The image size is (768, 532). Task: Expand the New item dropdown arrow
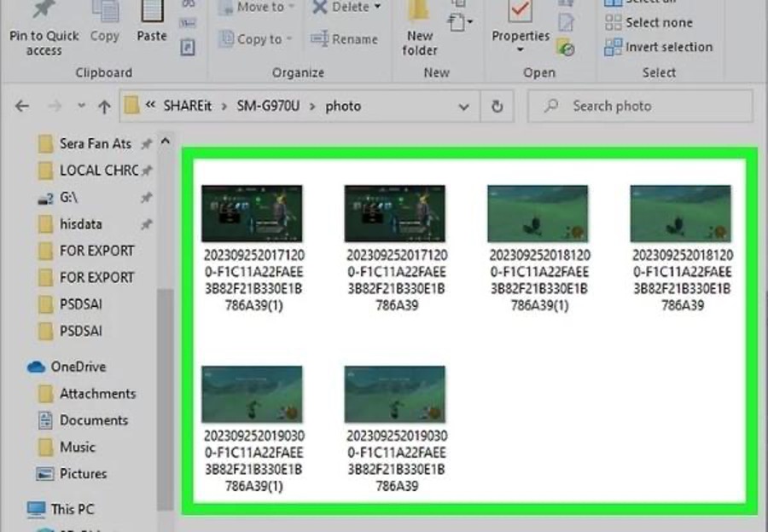(x=470, y=22)
